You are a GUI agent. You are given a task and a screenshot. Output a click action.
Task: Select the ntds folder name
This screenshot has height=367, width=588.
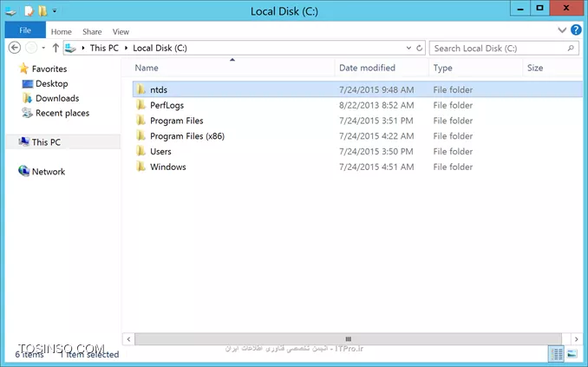coord(159,89)
